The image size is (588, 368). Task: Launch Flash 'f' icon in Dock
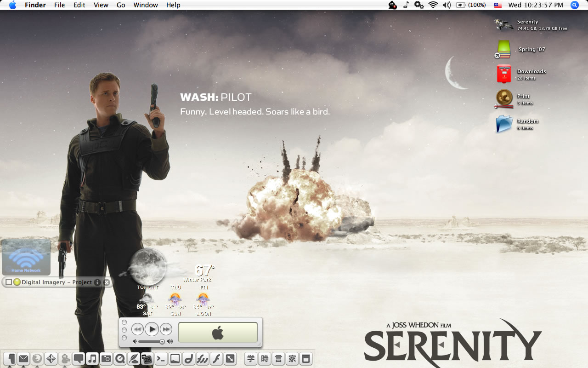pos(216,359)
